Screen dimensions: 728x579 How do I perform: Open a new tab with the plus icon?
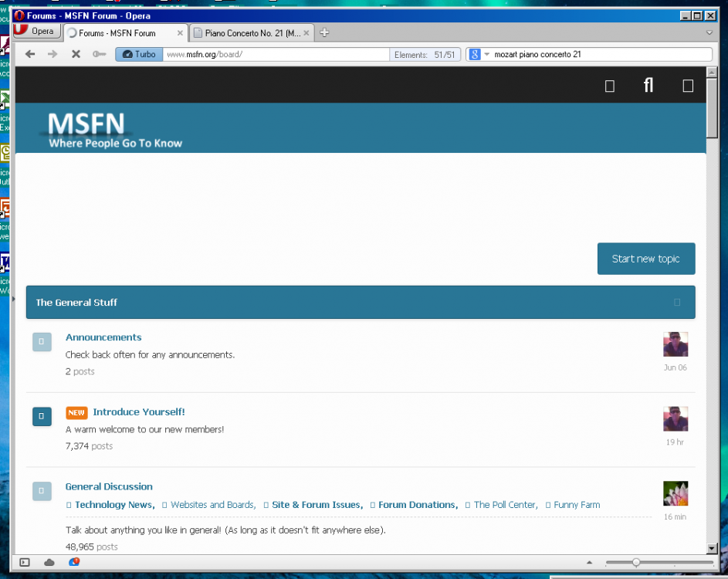click(323, 32)
